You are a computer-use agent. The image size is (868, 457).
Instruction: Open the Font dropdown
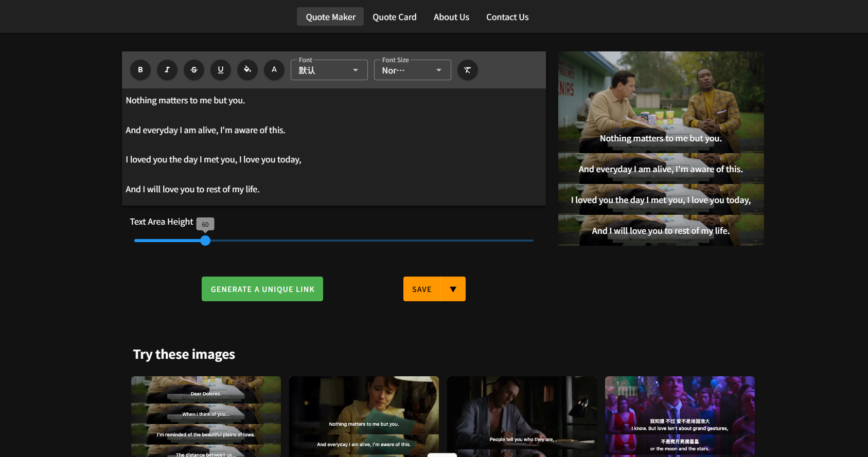(329, 70)
